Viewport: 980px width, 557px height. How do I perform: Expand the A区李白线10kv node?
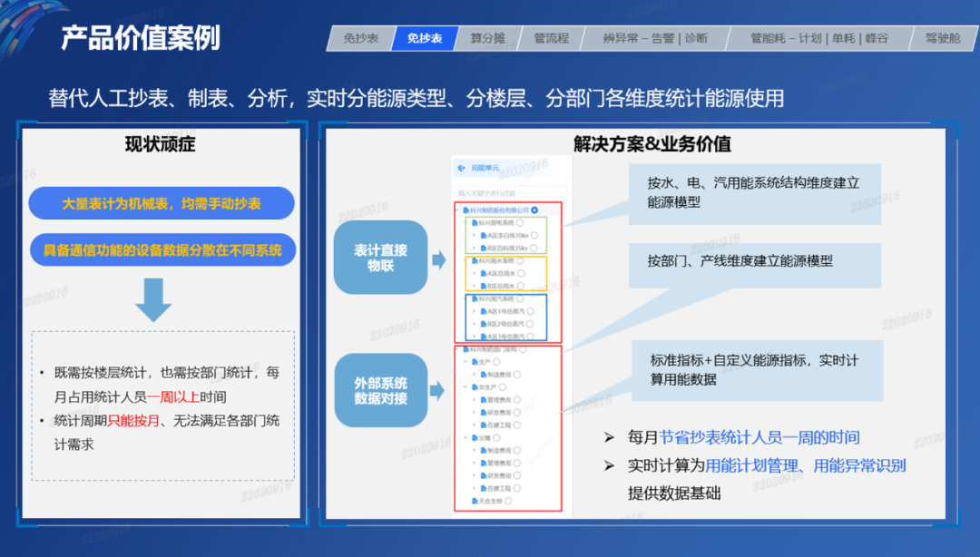click(x=475, y=236)
